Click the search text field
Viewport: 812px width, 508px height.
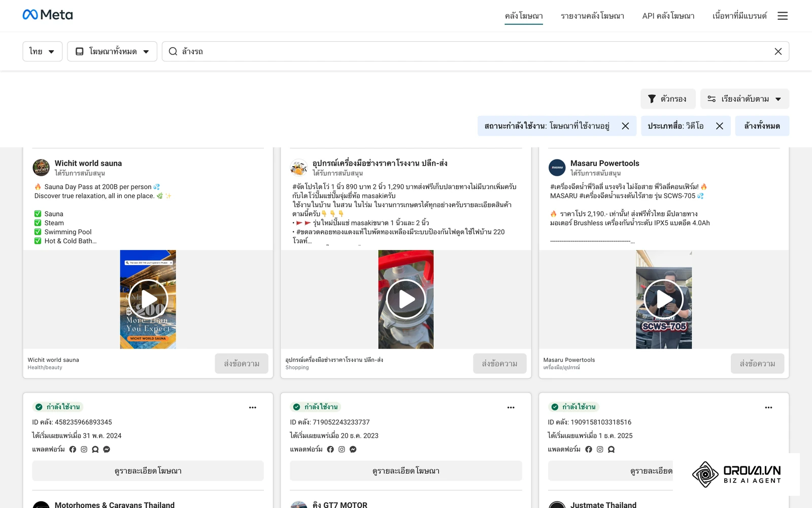(476, 51)
